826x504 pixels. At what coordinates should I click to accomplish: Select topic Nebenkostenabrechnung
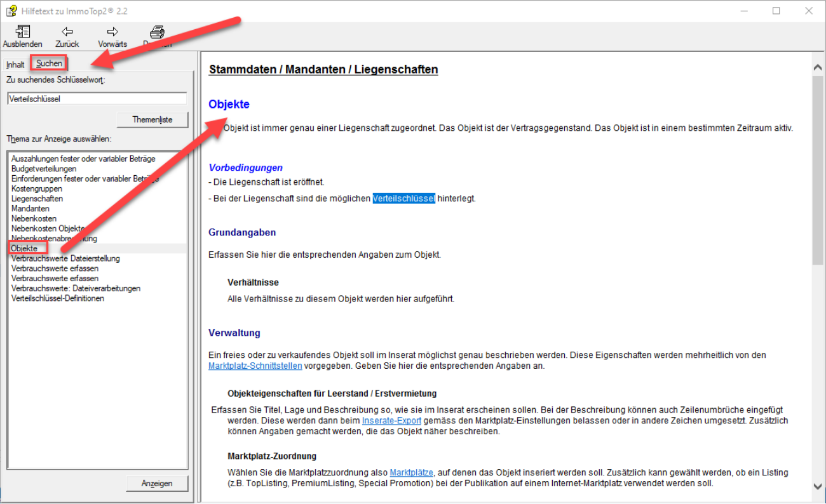click(x=54, y=239)
